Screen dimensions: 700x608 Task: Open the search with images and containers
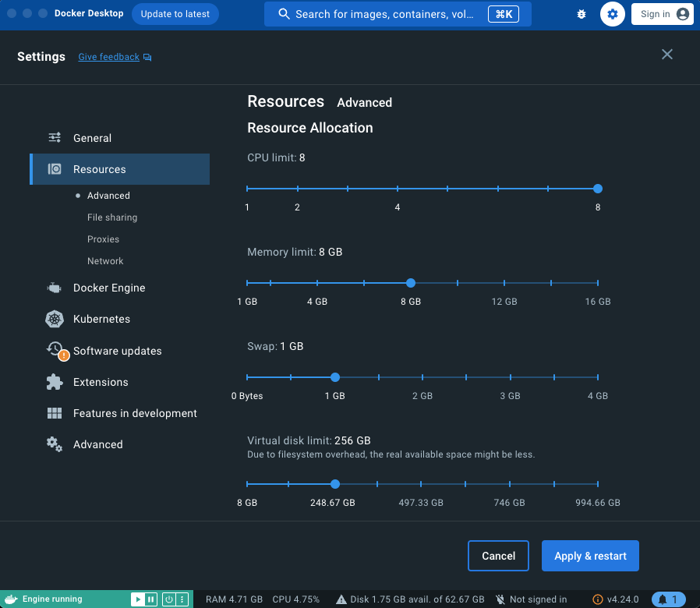tap(398, 14)
